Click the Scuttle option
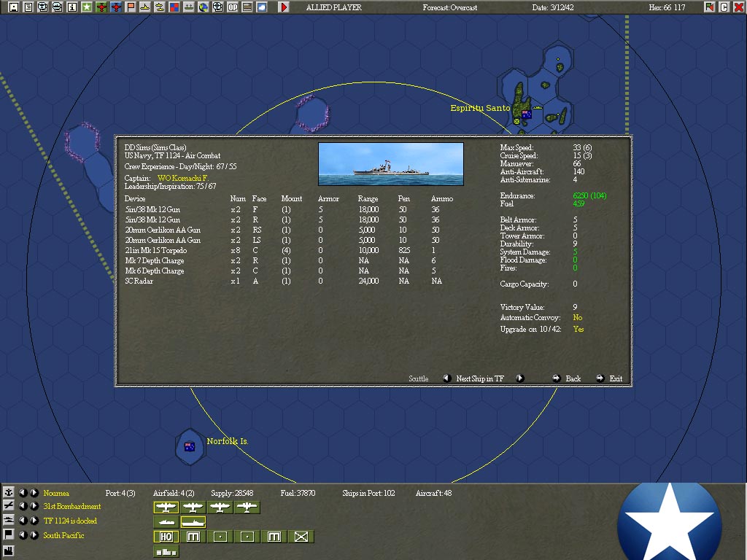This screenshot has height=560, width=747. pyautogui.click(x=418, y=378)
